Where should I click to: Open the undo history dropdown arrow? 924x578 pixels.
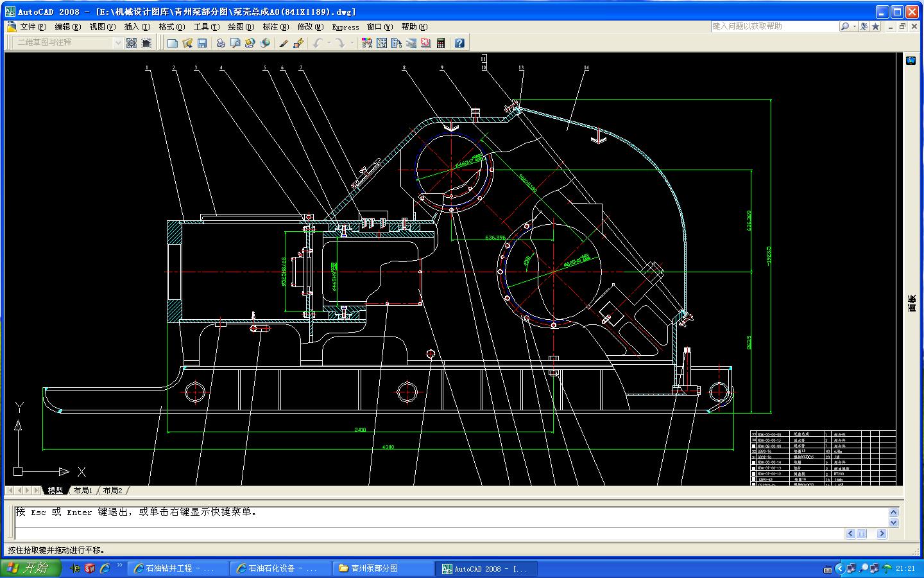point(329,43)
